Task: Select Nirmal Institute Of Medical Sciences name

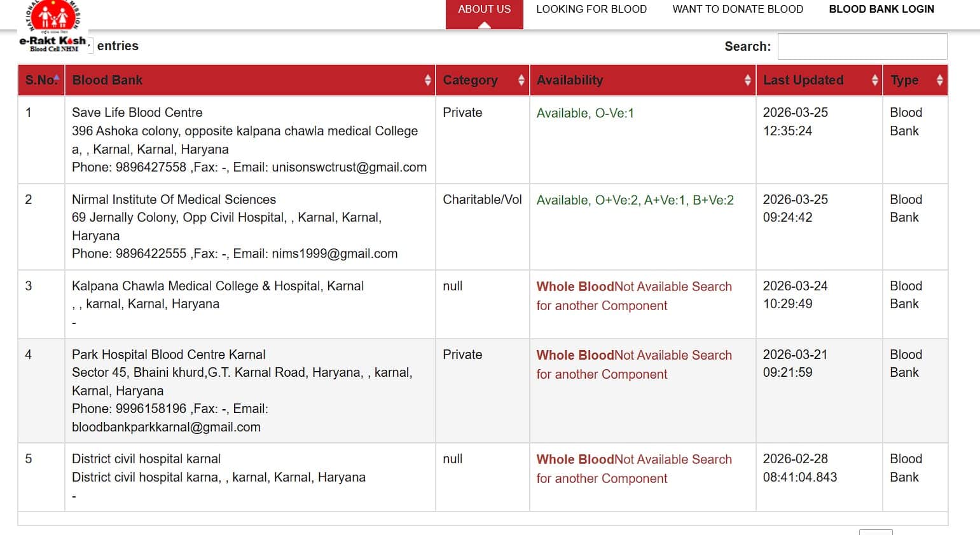Action: point(174,200)
